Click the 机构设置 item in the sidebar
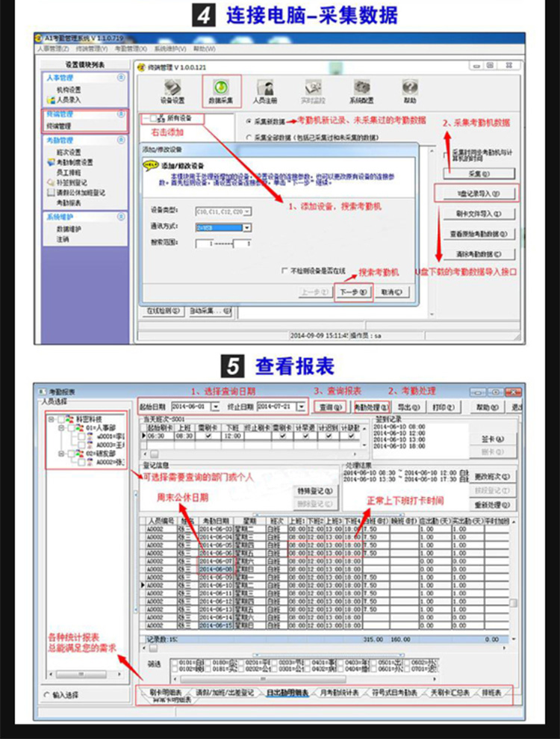 [69, 90]
